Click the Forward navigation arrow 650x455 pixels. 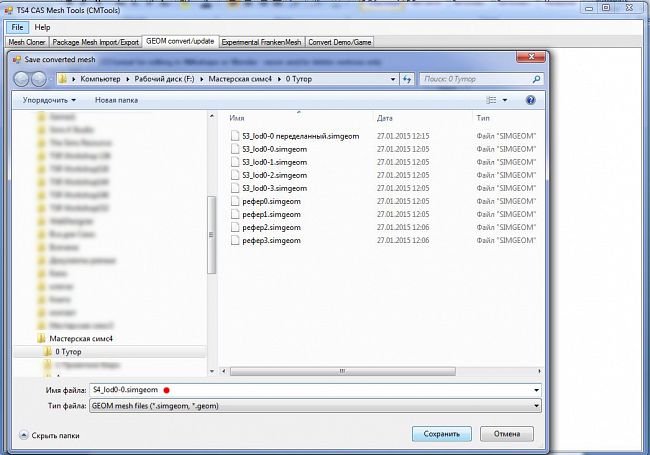click(x=41, y=77)
